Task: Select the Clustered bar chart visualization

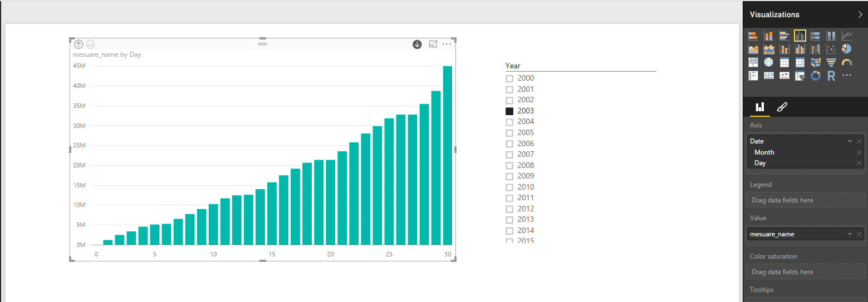Action: coord(784,36)
